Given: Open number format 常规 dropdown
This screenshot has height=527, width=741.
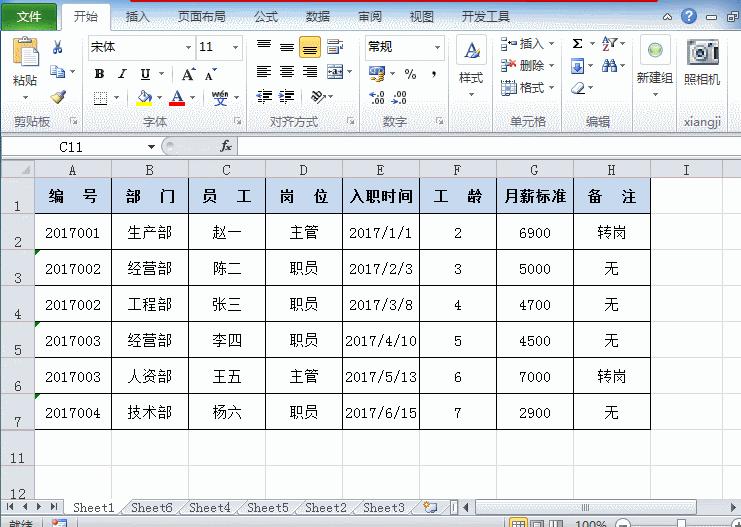Looking at the screenshot, I should [x=437, y=47].
